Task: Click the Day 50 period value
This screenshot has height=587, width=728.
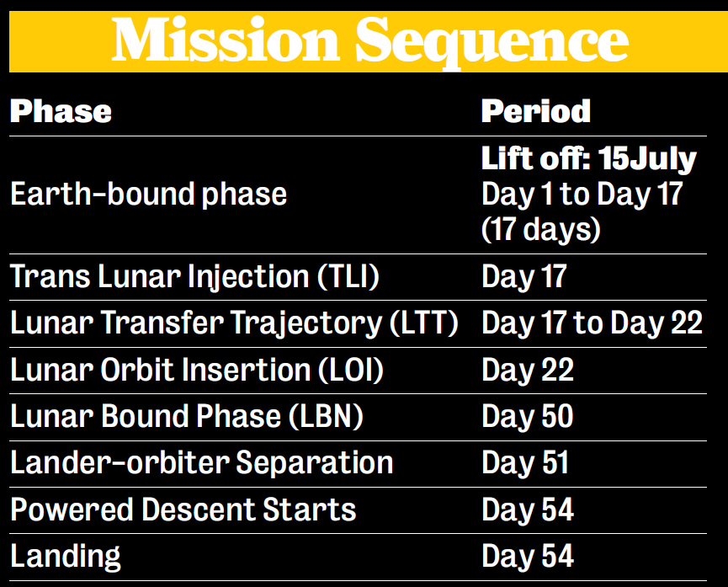Action: 528,416
